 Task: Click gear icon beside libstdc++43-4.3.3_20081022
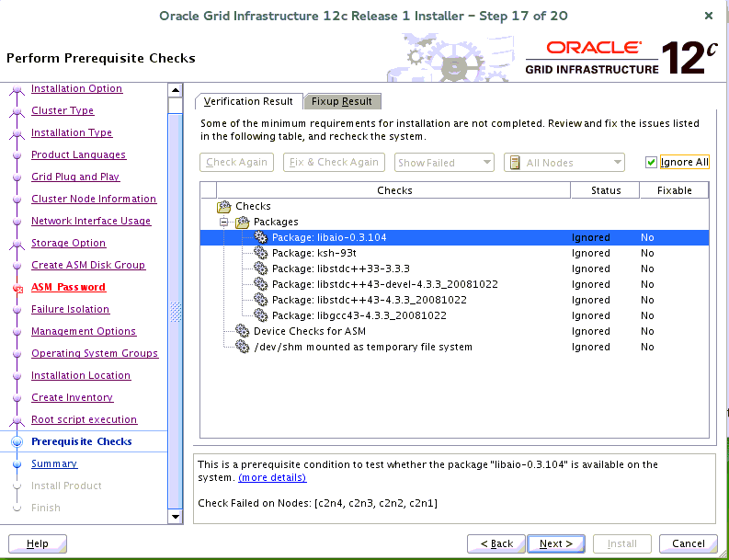click(261, 300)
